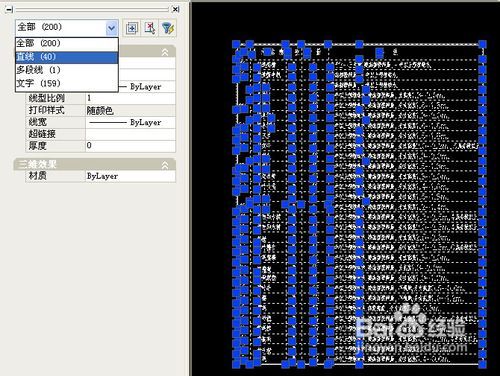
Task: Open the object type dropdown arrow
Action: 112,28
